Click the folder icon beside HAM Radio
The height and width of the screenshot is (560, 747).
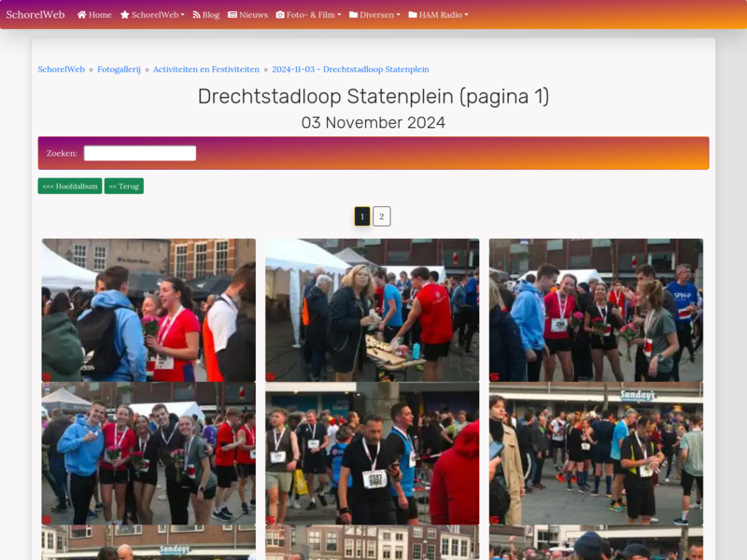[x=413, y=15]
